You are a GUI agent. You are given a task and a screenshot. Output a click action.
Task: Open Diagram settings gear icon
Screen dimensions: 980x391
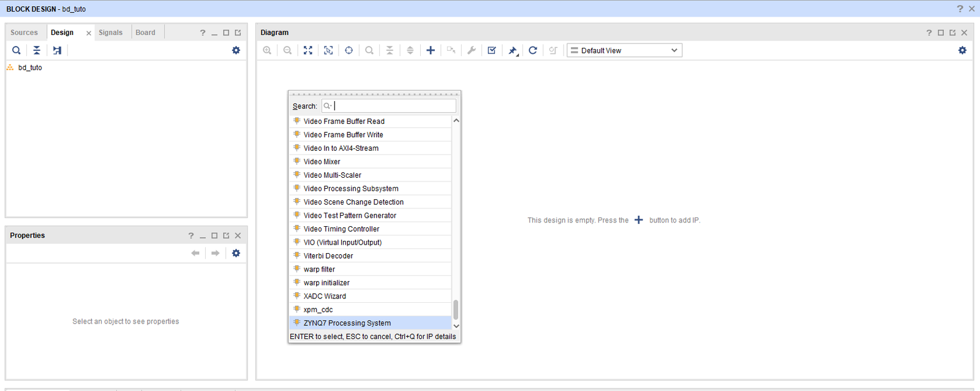pos(962,50)
